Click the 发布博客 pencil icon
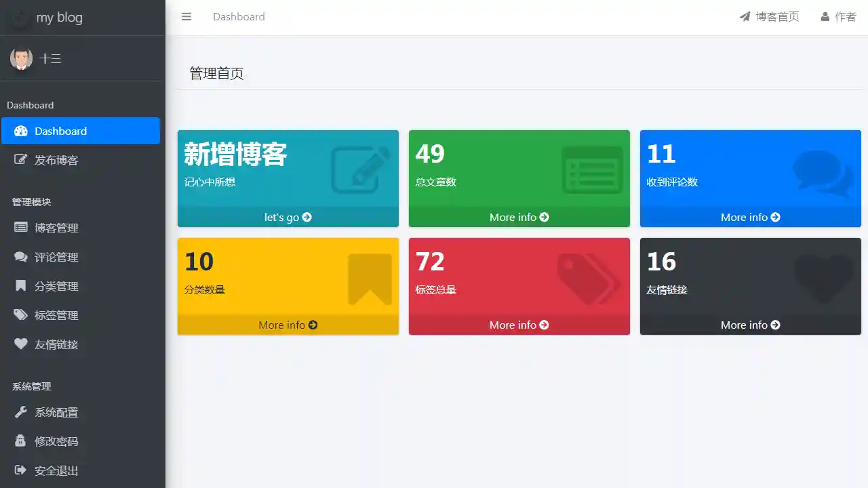Screen dimensions: 868x488 pos(20,159)
